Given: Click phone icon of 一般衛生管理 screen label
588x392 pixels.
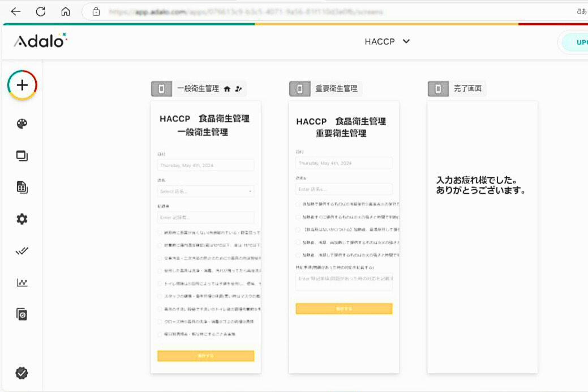Looking at the screenshot, I should pyautogui.click(x=162, y=88).
